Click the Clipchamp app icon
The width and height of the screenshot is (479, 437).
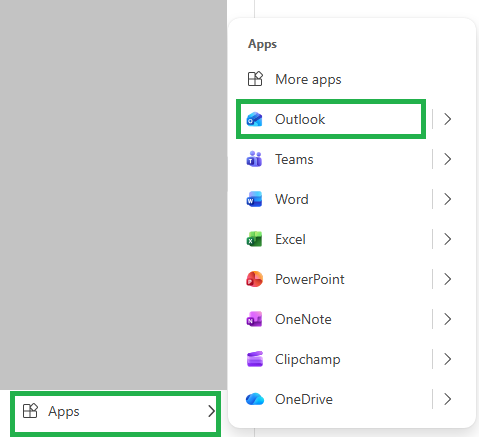255,359
